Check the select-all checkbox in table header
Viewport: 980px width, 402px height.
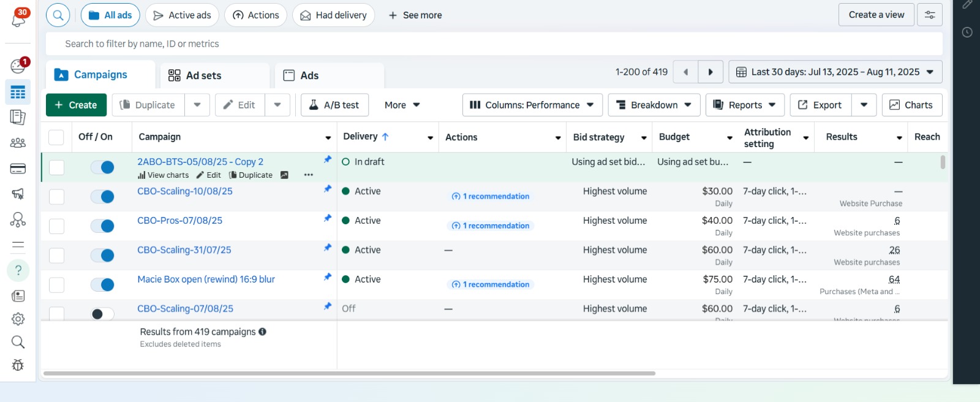56,137
